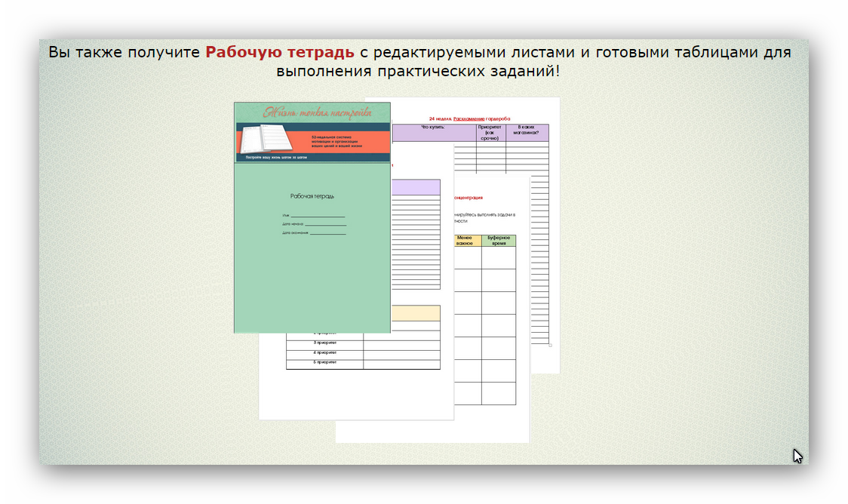Click the "Дата начала" blank line
848x504 pixels.
pyautogui.click(x=324, y=224)
